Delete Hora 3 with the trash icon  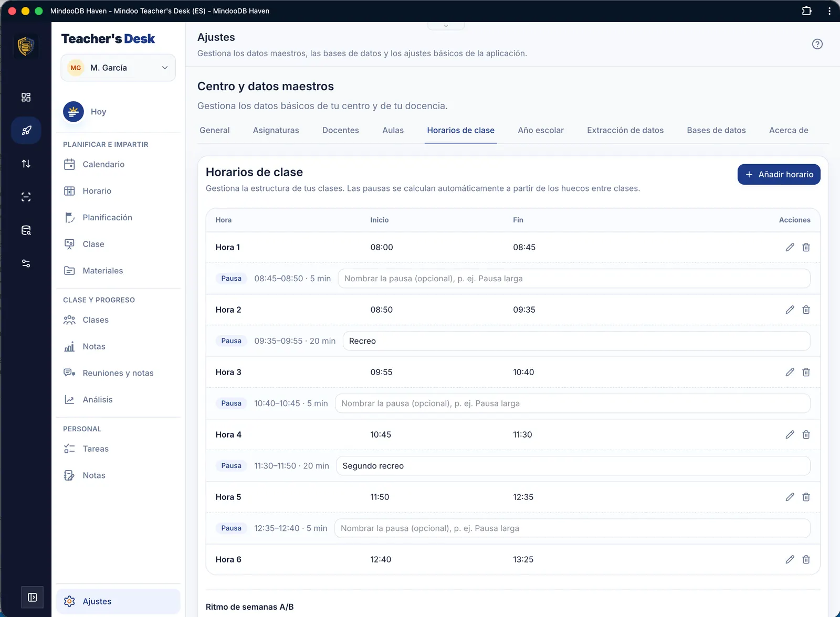point(806,372)
